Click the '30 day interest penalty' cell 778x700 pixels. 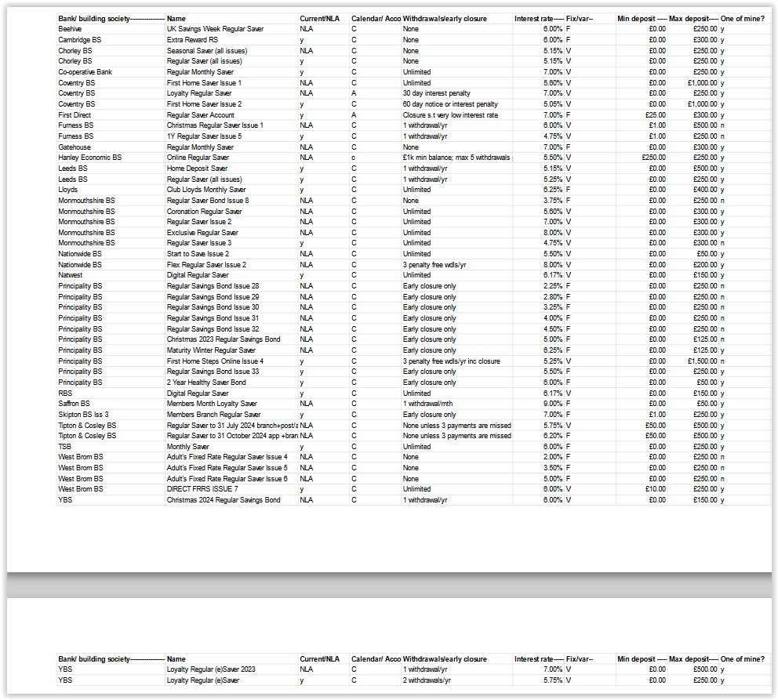436,93
